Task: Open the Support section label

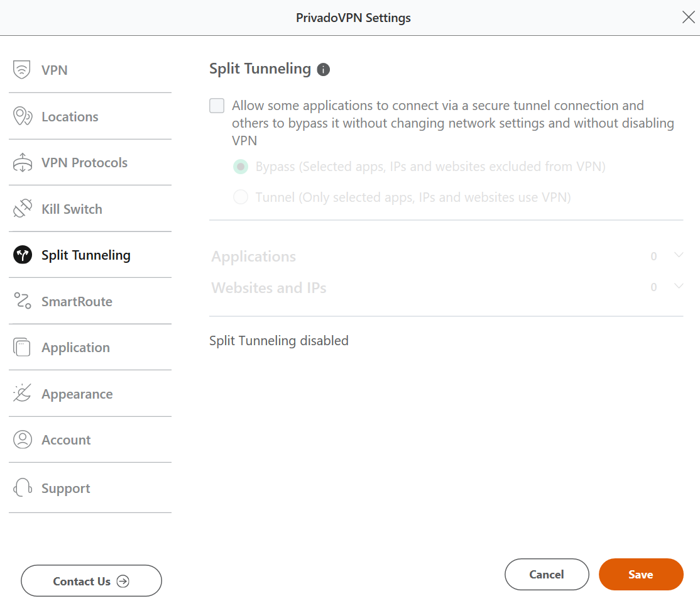Action: click(65, 489)
